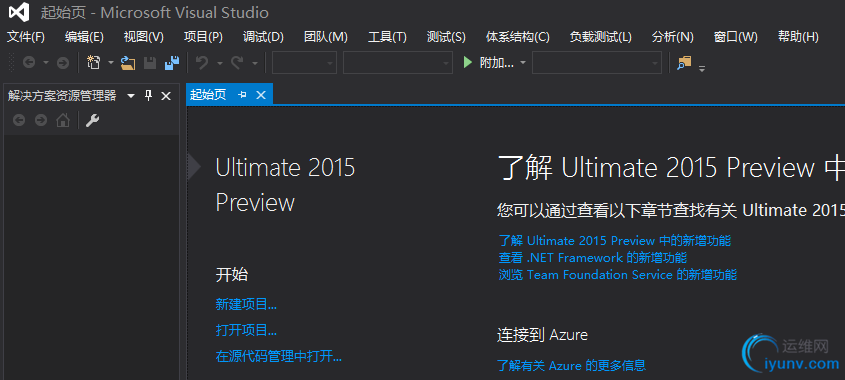The height and width of the screenshot is (380, 845).
Task: Click the toolbar Navigate Backward arrow
Action: tap(29, 63)
